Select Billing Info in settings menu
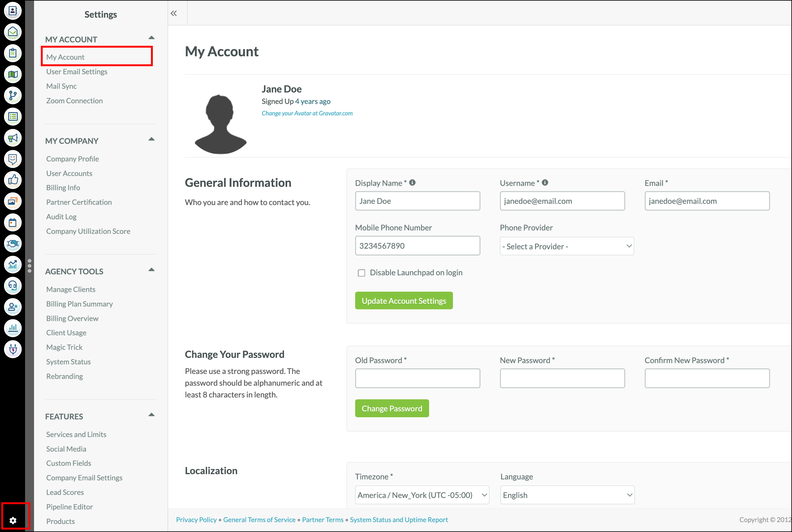The width and height of the screenshot is (792, 532). pyautogui.click(x=63, y=188)
